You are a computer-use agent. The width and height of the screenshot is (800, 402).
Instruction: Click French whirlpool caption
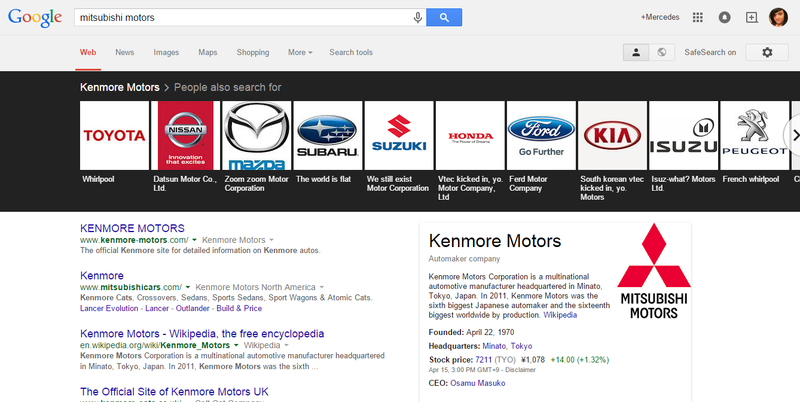tap(751, 179)
